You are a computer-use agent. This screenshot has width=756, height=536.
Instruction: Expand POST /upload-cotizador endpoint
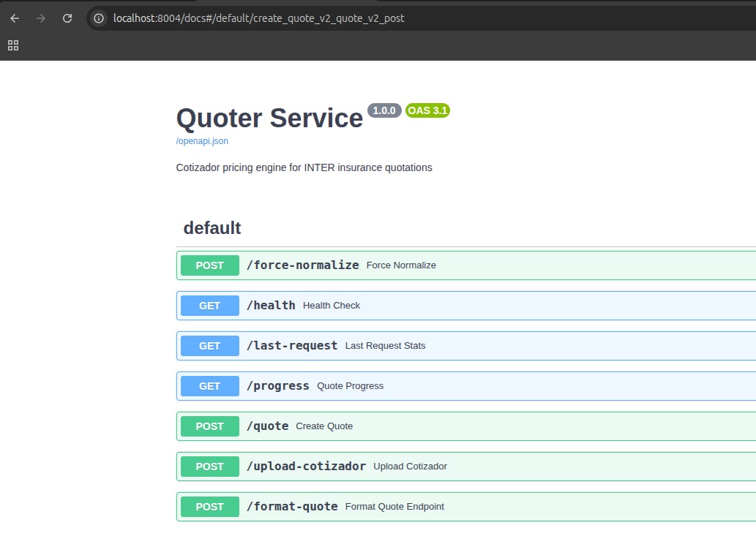click(x=466, y=467)
